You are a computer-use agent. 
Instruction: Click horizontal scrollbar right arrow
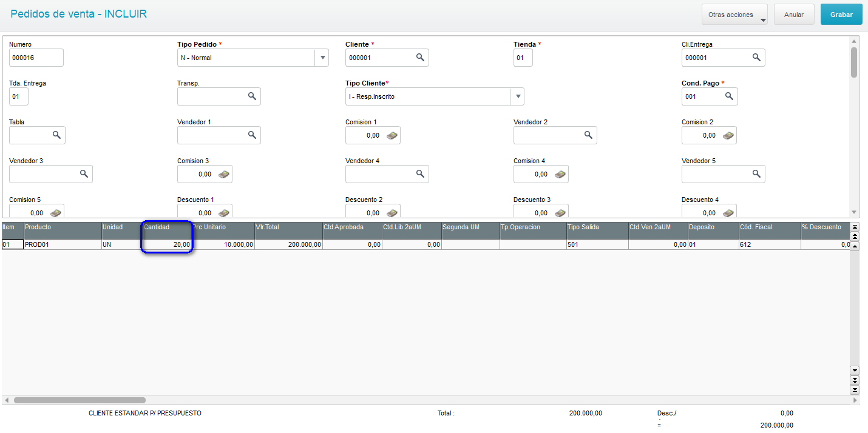click(855, 400)
